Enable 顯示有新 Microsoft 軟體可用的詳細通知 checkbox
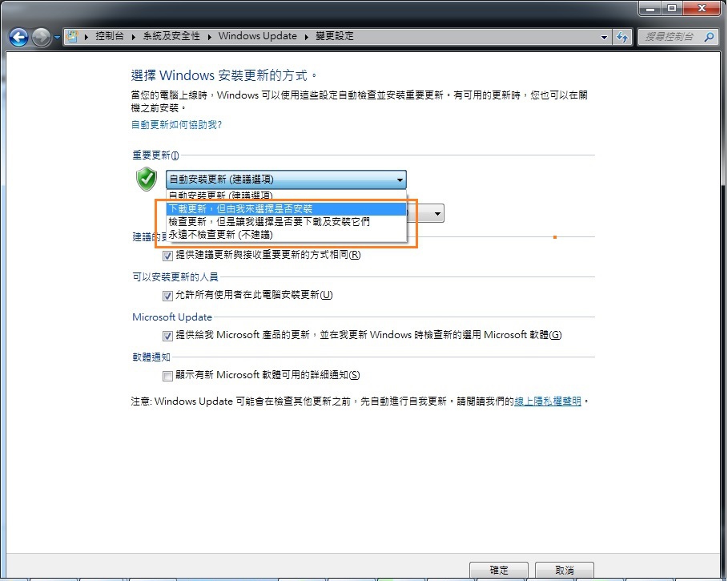728x581 pixels. [x=167, y=376]
